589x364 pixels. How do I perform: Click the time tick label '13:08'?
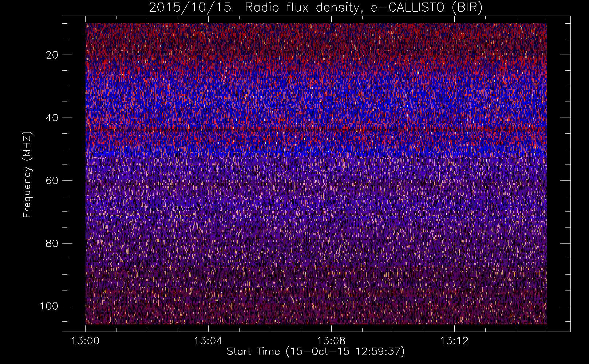[331, 341]
